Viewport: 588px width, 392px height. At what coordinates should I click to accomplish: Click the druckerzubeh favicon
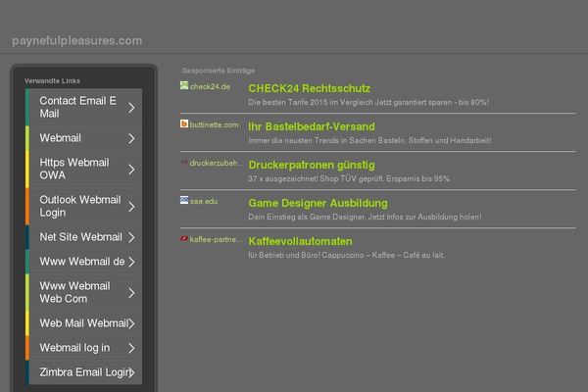184,162
